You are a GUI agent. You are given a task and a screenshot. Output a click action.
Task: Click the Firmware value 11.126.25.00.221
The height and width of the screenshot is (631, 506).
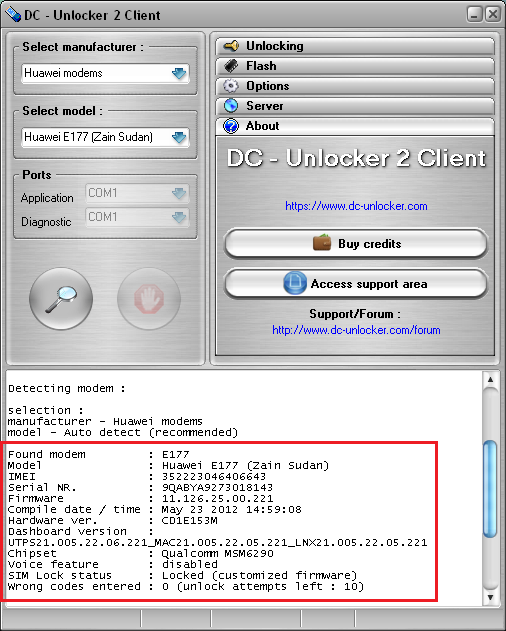217,498
